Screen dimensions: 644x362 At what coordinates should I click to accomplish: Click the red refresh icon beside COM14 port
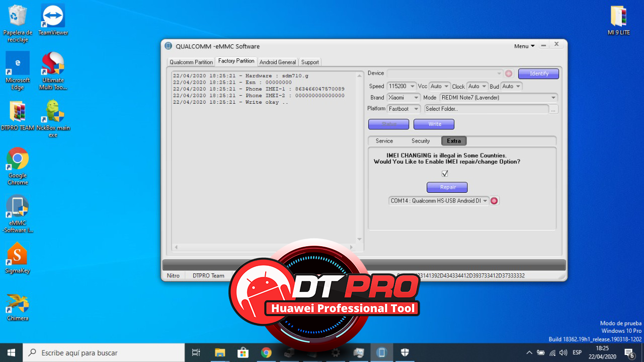[494, 201]
